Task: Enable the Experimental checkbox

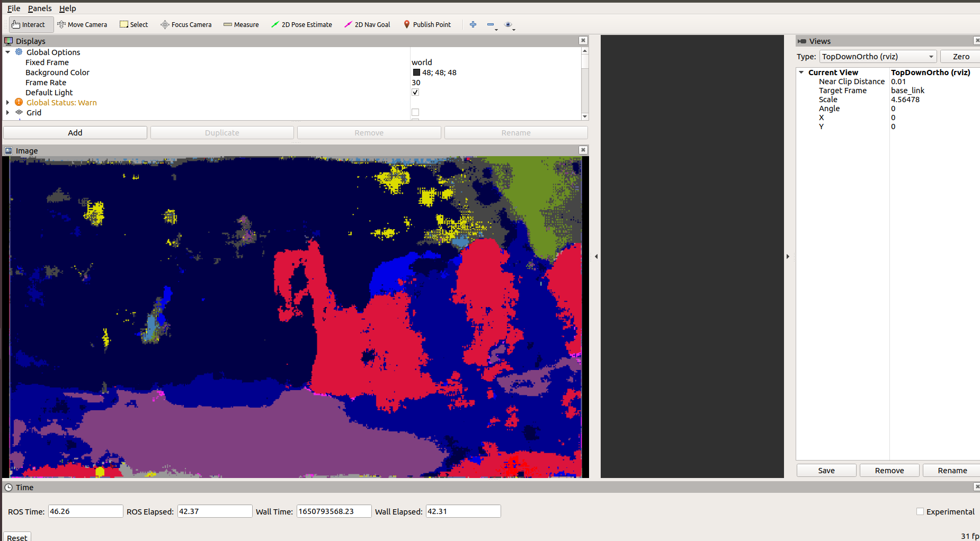Action: coord(920,511)
